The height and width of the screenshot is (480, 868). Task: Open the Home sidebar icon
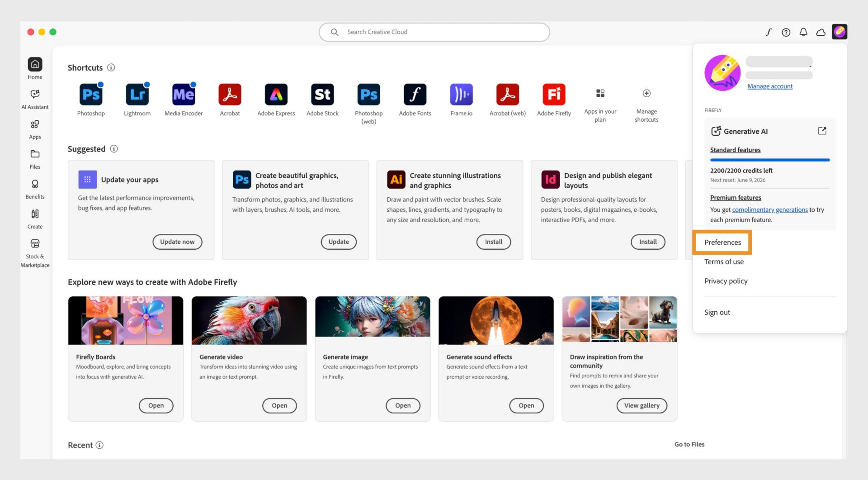click(x=35, y=64)
